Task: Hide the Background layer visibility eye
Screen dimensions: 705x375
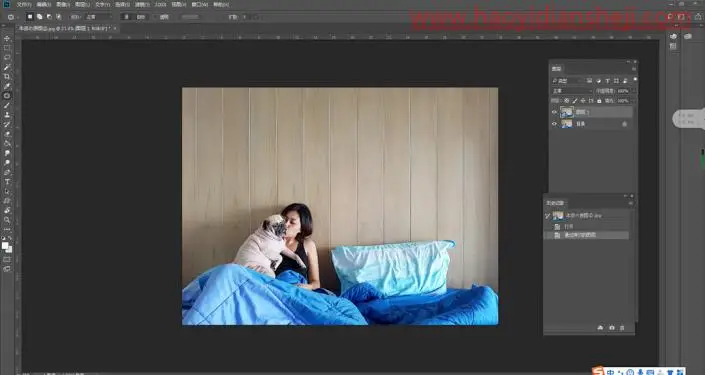Action: coord(554,124)
